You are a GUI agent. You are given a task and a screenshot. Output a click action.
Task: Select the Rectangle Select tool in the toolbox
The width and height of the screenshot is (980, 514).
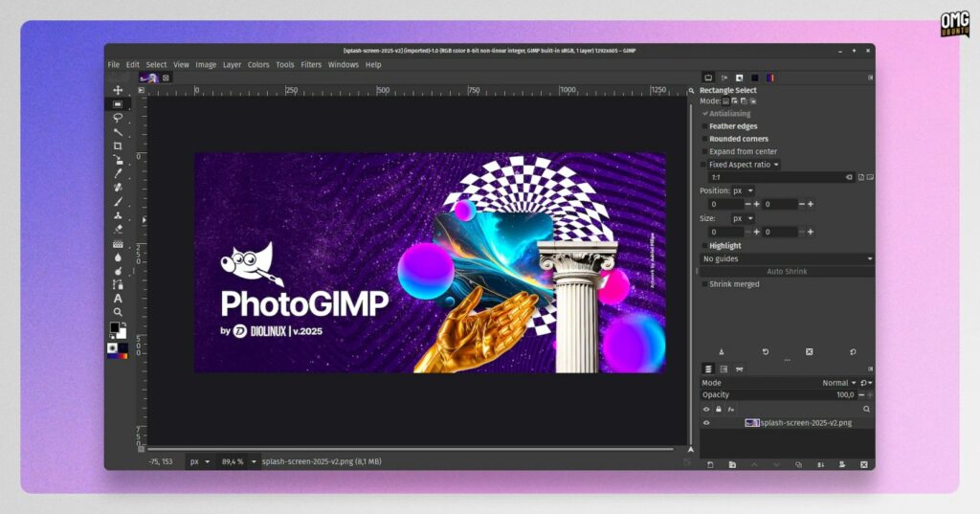click(118, 104)
